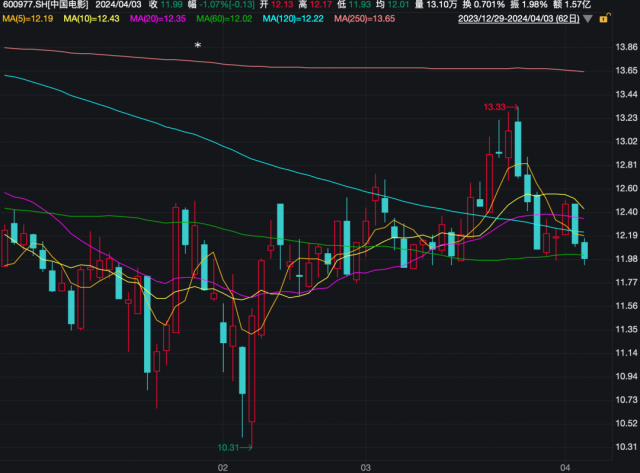
Task: Click the 10.31 low price annotation
Action: pyautogui.click(x=235, y=448)
